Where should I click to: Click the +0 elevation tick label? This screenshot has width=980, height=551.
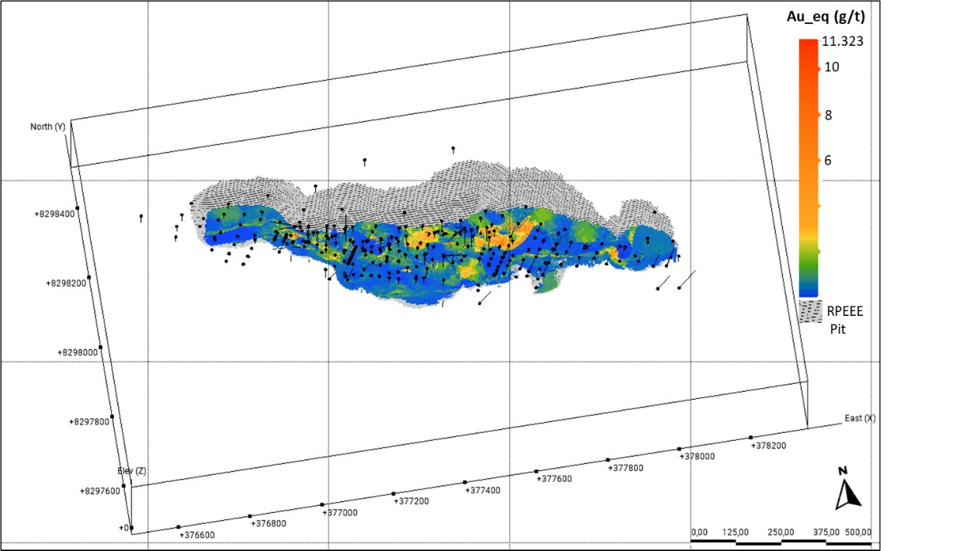click(x=123, y=528)
